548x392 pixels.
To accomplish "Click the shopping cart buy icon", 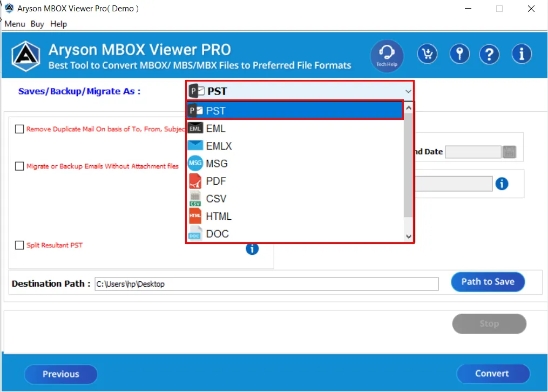I will click(x=427, y=54).
